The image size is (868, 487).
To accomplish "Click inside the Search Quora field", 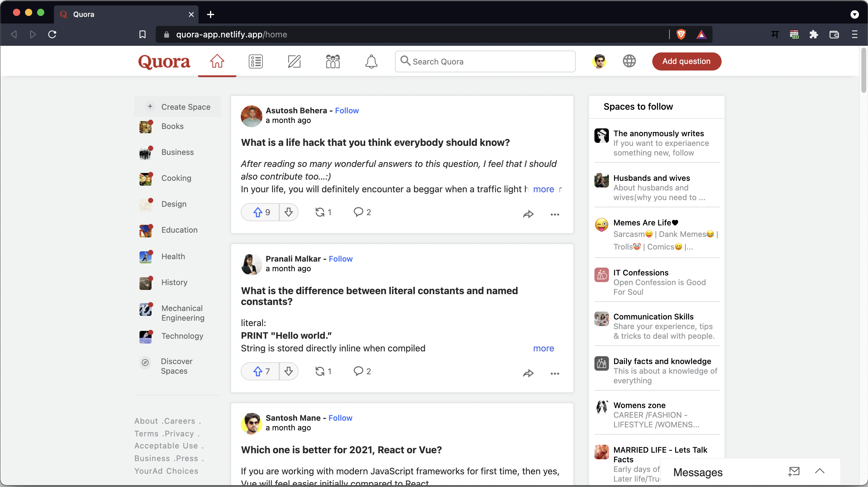I will point(484,61).
